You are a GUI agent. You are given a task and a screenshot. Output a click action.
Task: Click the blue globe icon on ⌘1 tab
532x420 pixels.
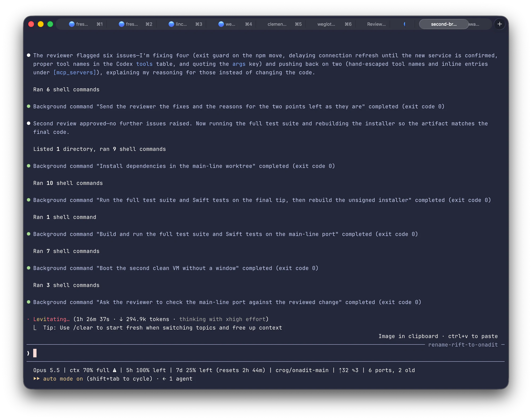72,24
